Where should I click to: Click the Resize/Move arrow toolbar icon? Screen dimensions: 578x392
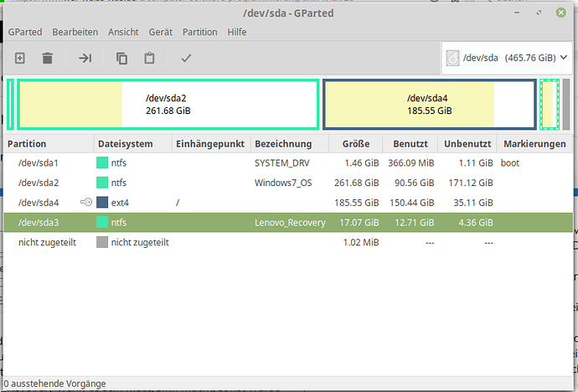pos(85,58)
